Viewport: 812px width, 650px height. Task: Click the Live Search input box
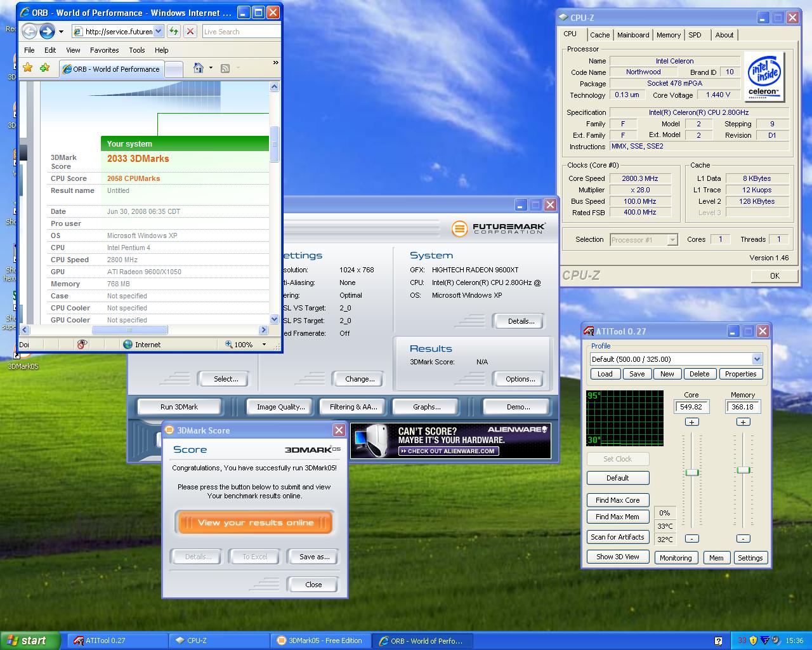pyautogui.click(x=241, y=31)
